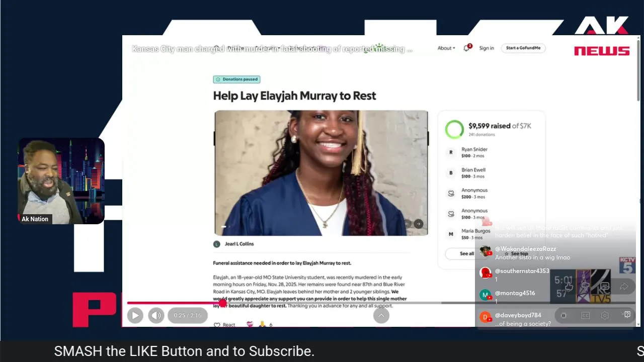Go to previous campaign photo arrow
This screenshot has width=644, height=362.
(x=408, y=224)
